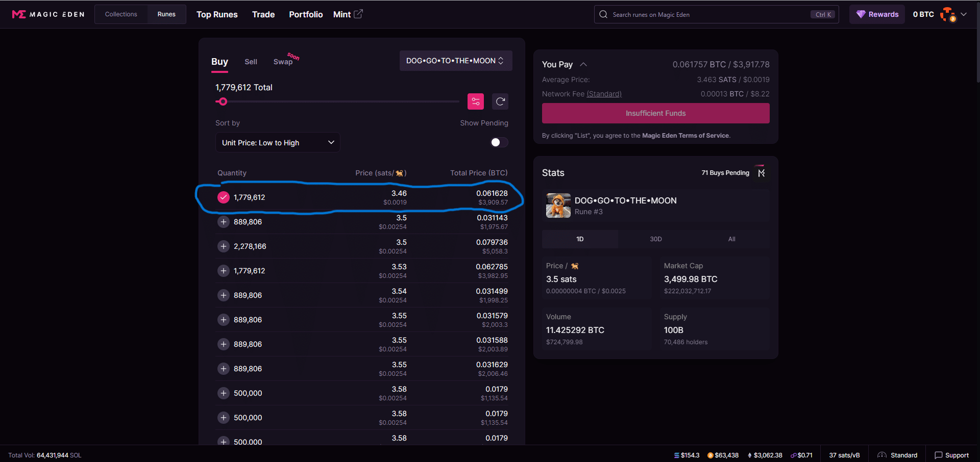
Task: Open the wallet avatar icon
Action: (x=948, y=14)
